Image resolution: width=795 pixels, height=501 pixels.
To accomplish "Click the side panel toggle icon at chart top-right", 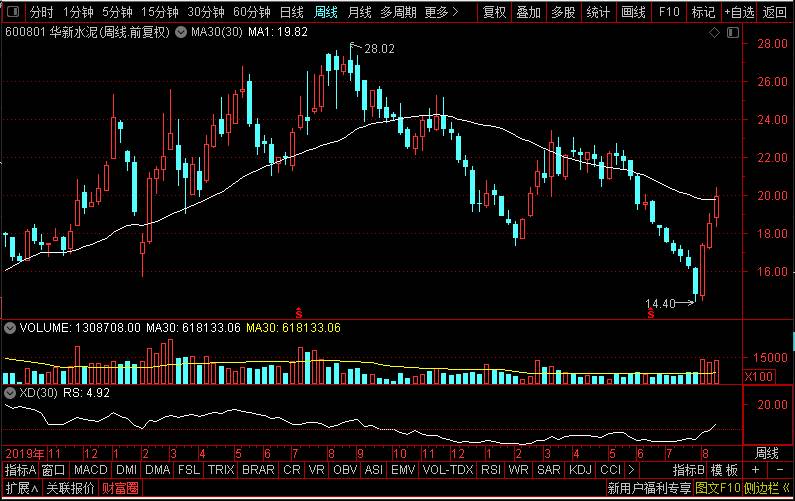I will [733, 32].
